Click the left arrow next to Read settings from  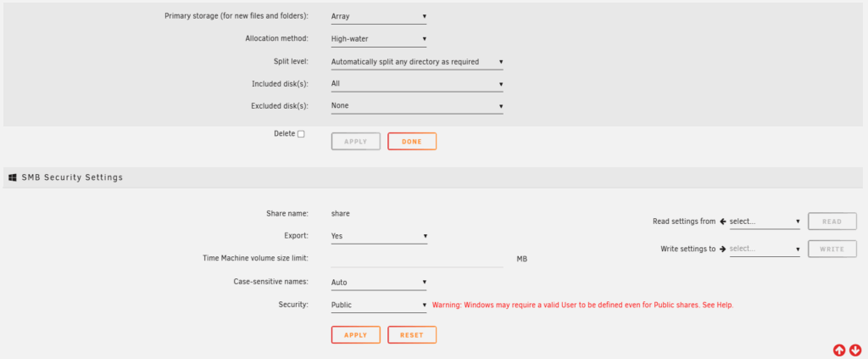pyautogui.click(x=722, y=221)
